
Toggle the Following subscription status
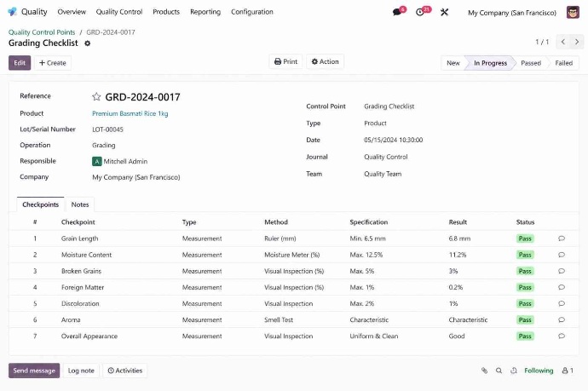pyautogui.click(x=538, y=371)
